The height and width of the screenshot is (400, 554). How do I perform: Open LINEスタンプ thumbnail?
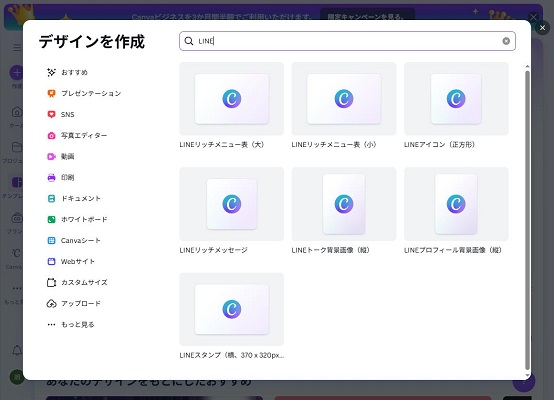pos(232,309)
